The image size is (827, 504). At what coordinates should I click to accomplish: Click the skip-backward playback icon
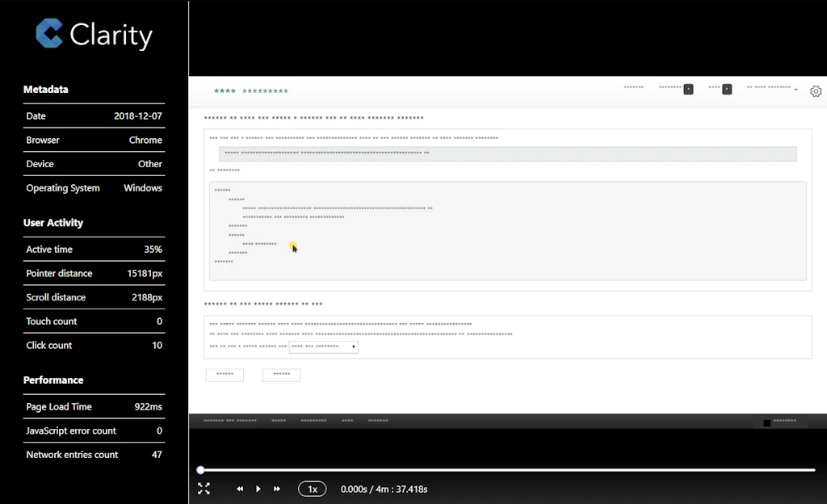pos(239,489)
